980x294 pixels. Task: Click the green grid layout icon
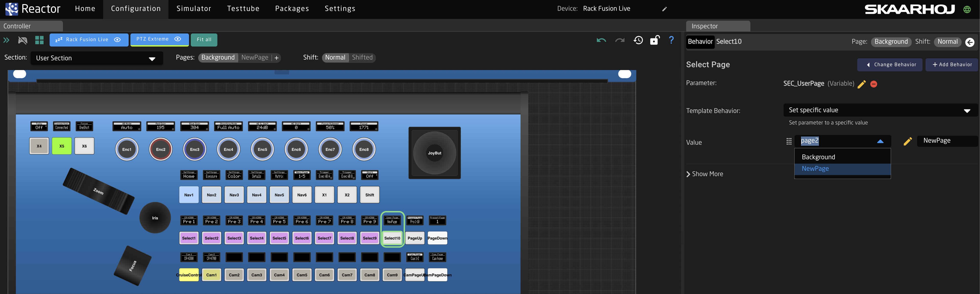[39, 40]
